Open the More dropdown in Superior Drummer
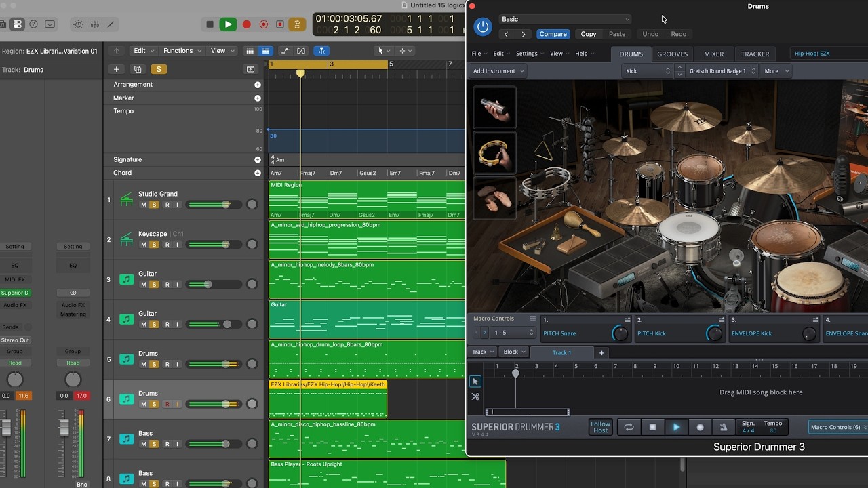The height and width of the screenshot is (488, 868). tap(776, 71)
